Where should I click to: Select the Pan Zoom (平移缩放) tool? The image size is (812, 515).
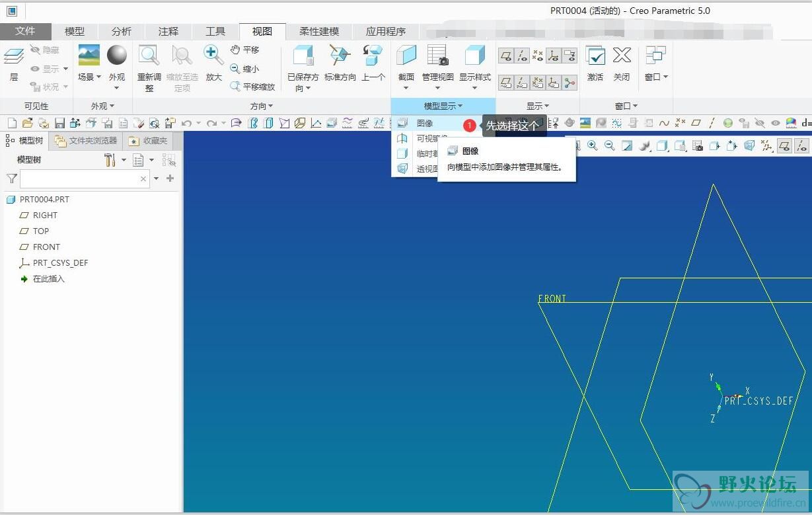pos(252,87)
